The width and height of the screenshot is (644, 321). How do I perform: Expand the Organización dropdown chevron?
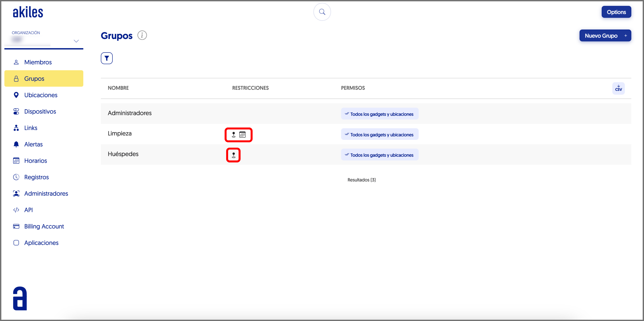coord(76,41)
